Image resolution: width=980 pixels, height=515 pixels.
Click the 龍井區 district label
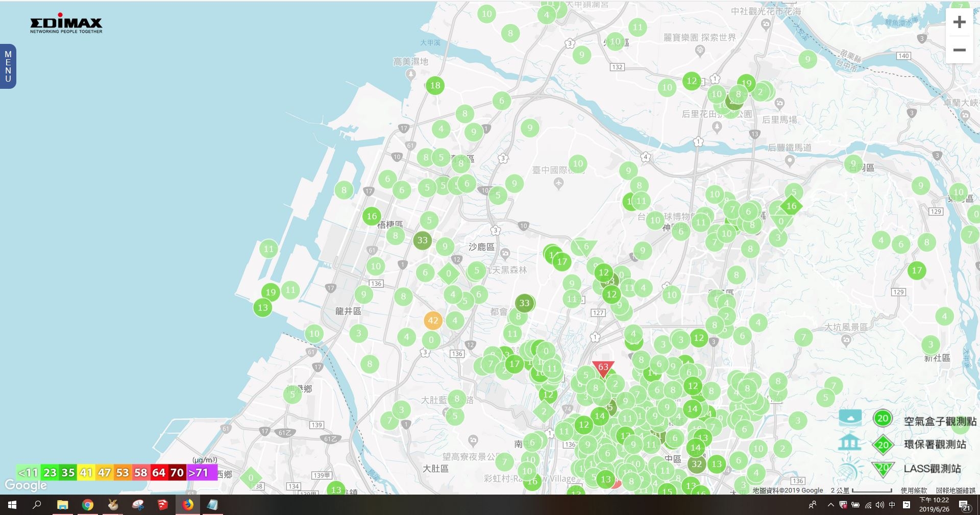tap(348, 311)
